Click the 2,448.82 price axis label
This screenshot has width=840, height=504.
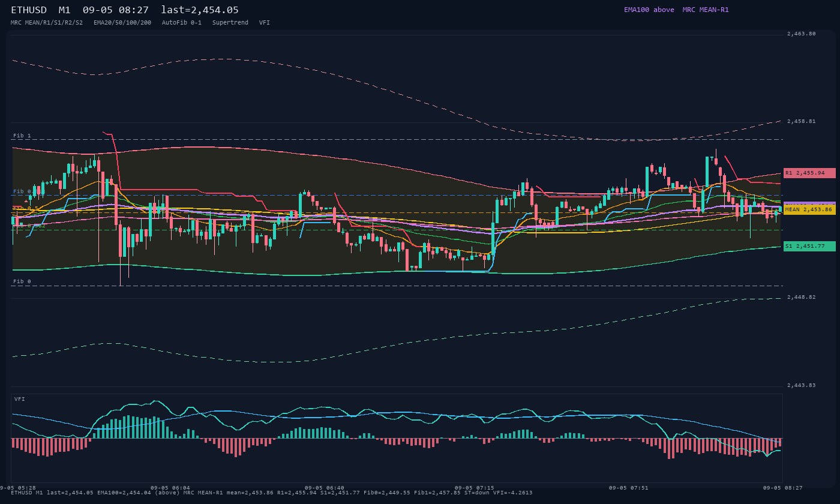pos(801,297)
